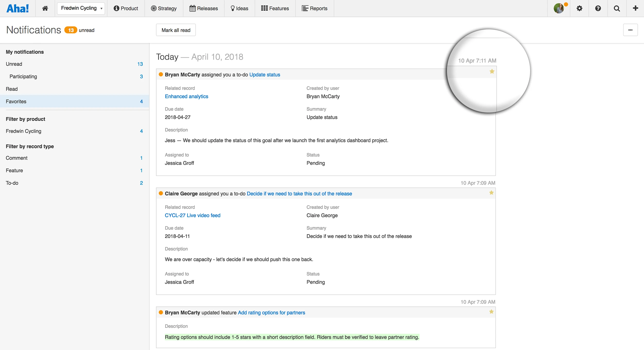Open the help question mark icon
The height and width of the screenshot is (350, 644).
[x=598, y=8]
